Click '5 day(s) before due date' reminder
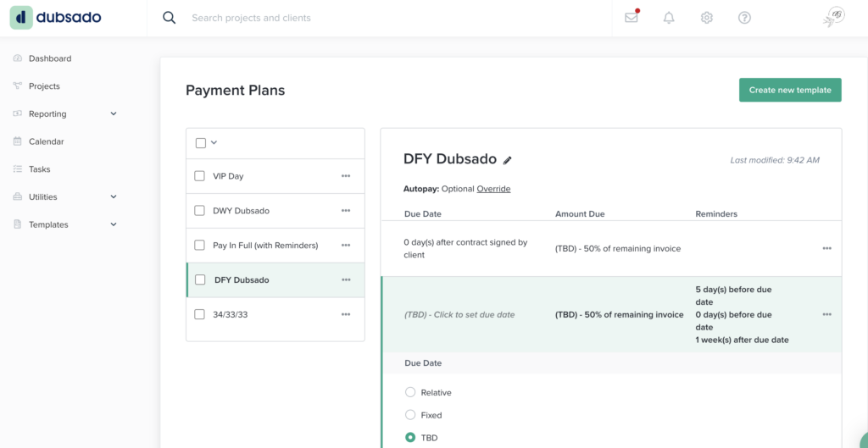The height and width of the screenshot is (448, 868). pos(733,296)
